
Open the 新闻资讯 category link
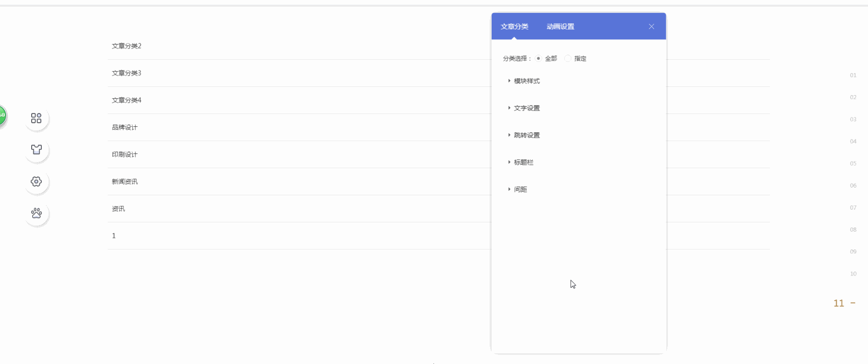(x=125, y=181)
